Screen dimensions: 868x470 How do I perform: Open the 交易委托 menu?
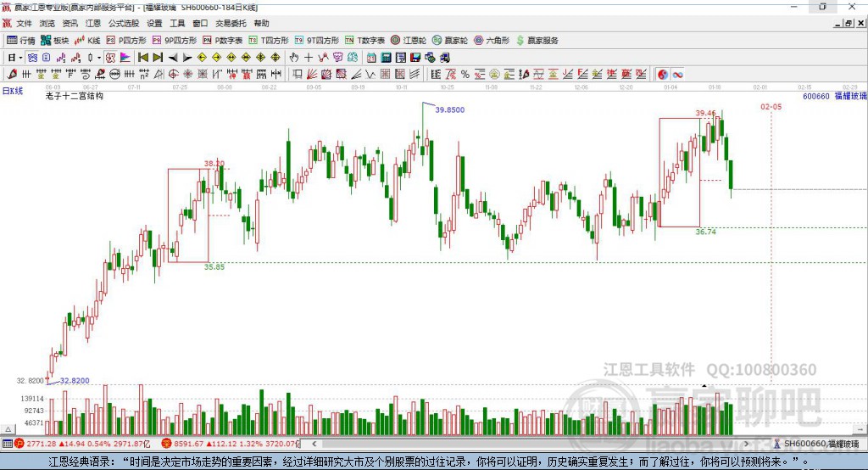pos(231,23)
